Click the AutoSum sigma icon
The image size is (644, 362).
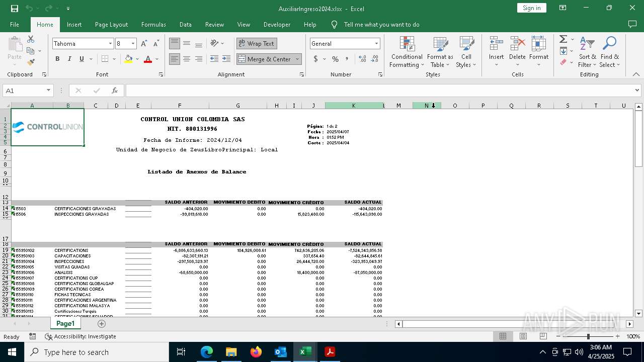click(x=563, y=39)
